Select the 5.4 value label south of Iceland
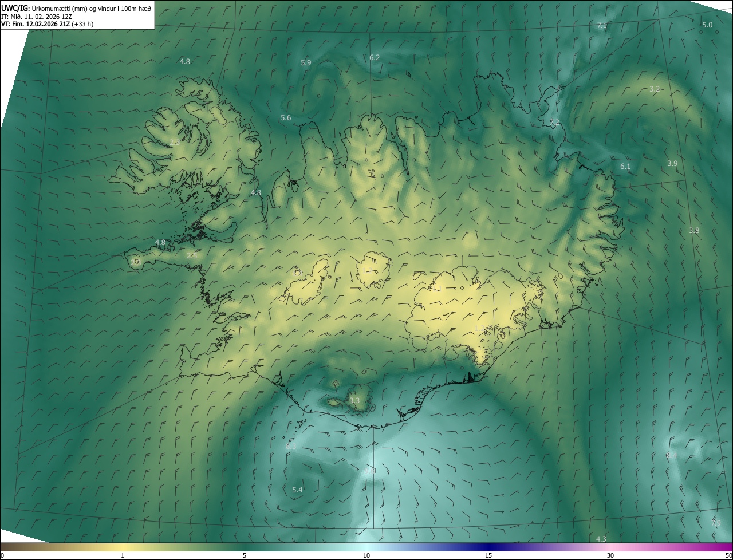The width and height of the screenshot is (733, 560). pyautogui.click(x=297, y=490)
